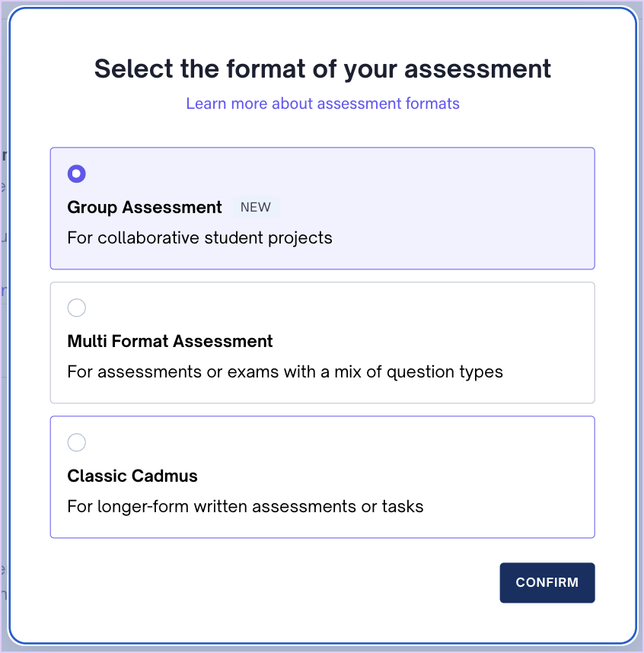Select the Group Assessment option card
Screen dimensions: 644x653
tap(322, 208)
